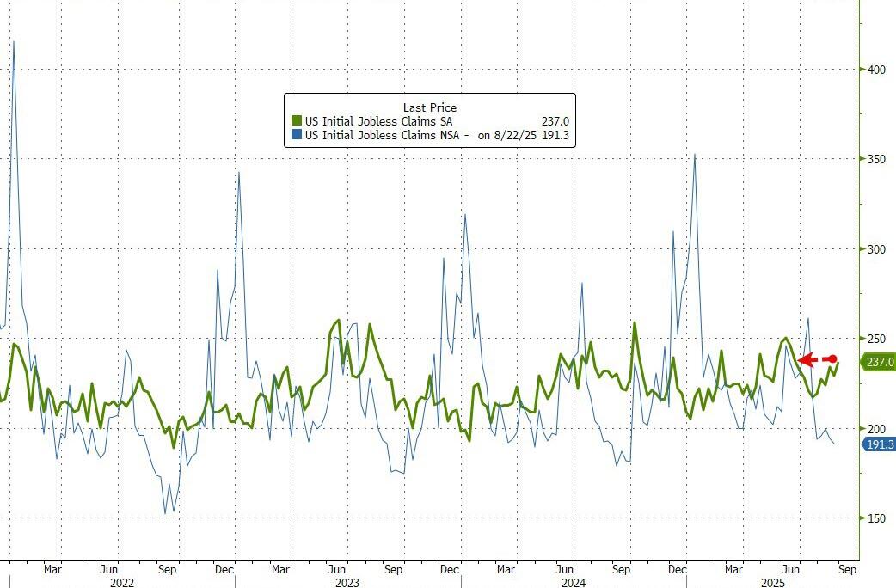Click the 350 label on the y-axis
Image resolution: width=896 pixels, height=588 pixels.
click(x=875, y=160)
